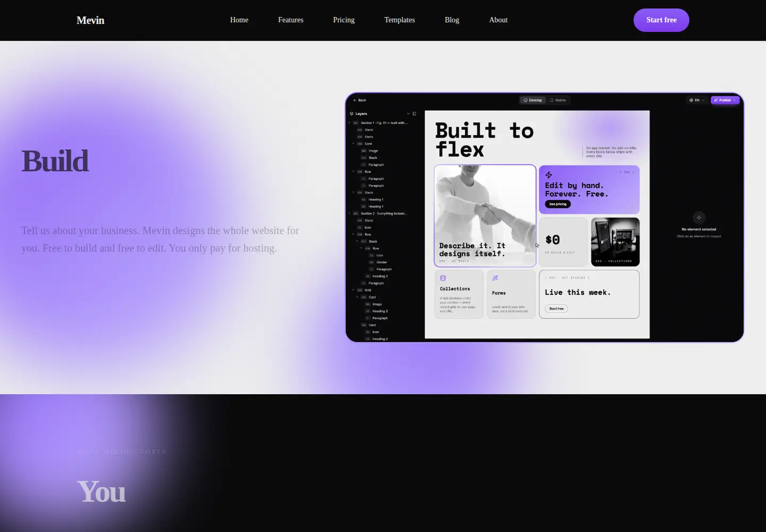Click the type badge left of Grid layer
Viewport: 766px width, 532px height.
[360, 290]
